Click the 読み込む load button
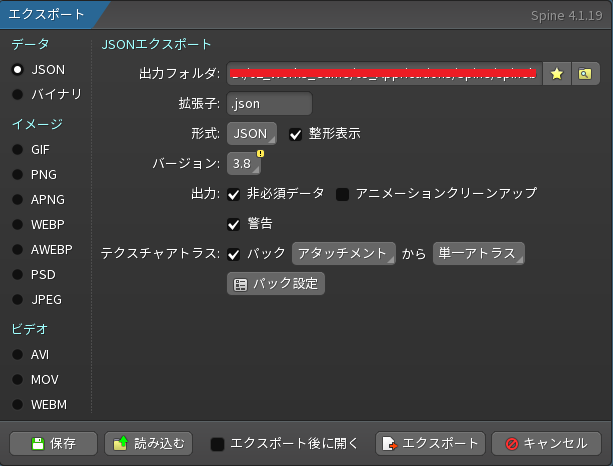This screenshot has width=613, height=466. click(x=149, y=444)
